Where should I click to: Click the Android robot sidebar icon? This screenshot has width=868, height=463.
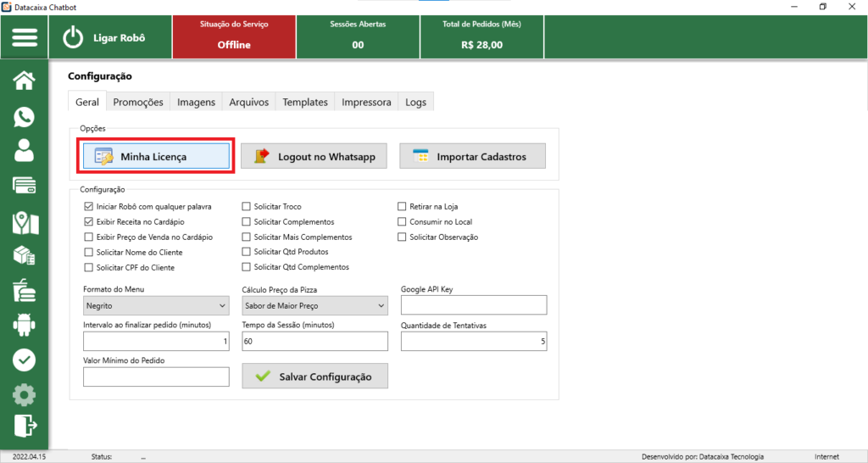(x=25, y=325)
